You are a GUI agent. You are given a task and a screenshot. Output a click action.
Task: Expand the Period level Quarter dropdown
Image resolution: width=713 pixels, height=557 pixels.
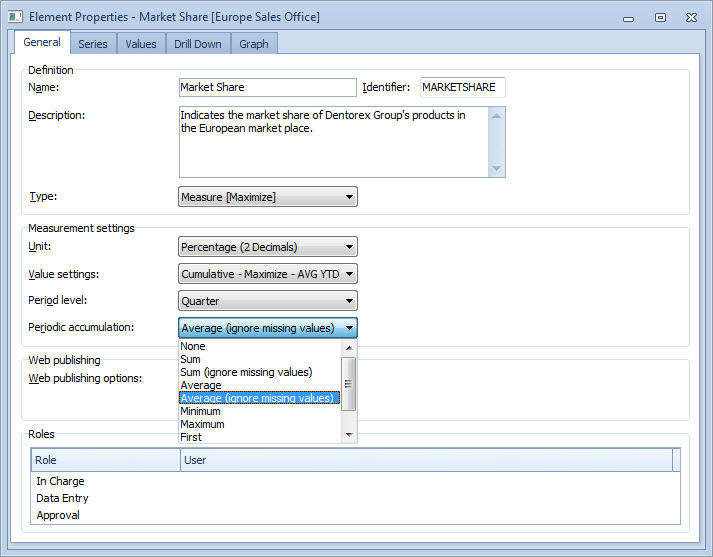[267, 301]
